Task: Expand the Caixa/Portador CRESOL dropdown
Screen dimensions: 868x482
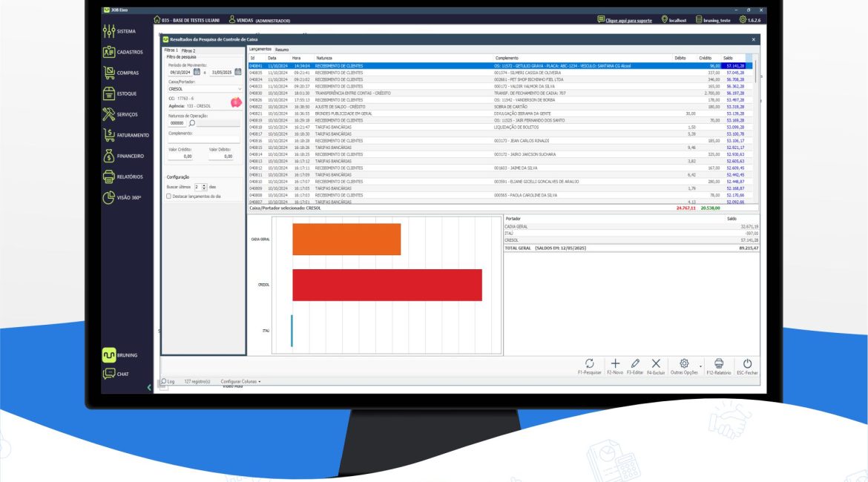Action: pyautogui.click(x=240, y=89)
